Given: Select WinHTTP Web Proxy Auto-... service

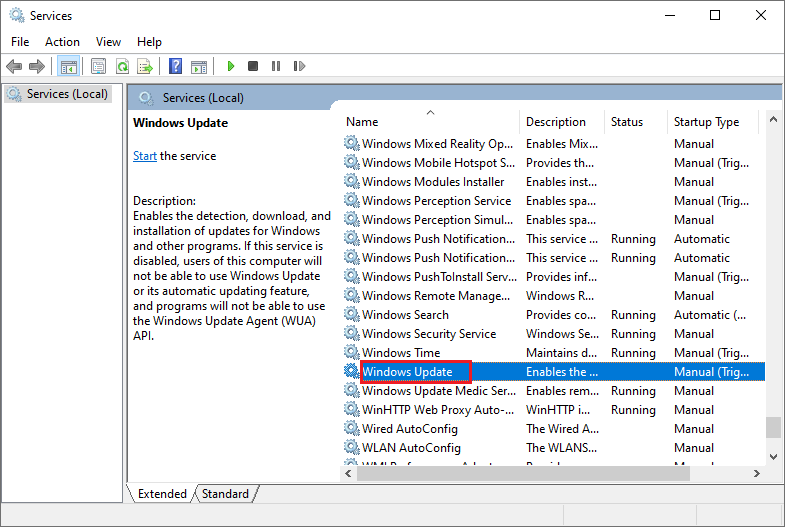Looking at the screenshot, I should [554, 409].
